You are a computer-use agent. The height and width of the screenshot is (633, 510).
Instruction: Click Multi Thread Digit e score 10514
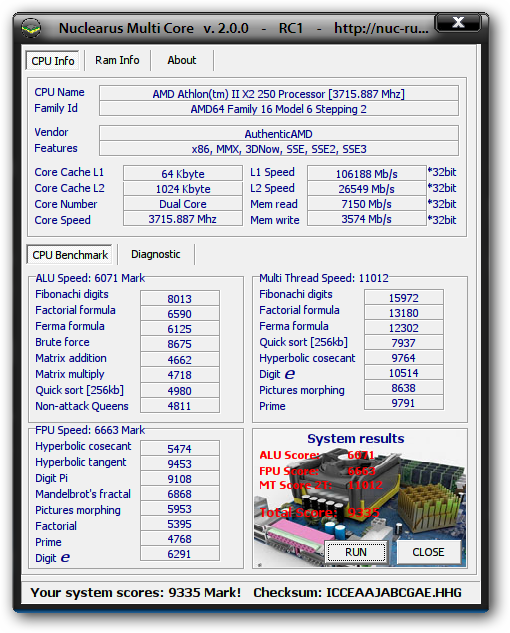click(403, 373)
